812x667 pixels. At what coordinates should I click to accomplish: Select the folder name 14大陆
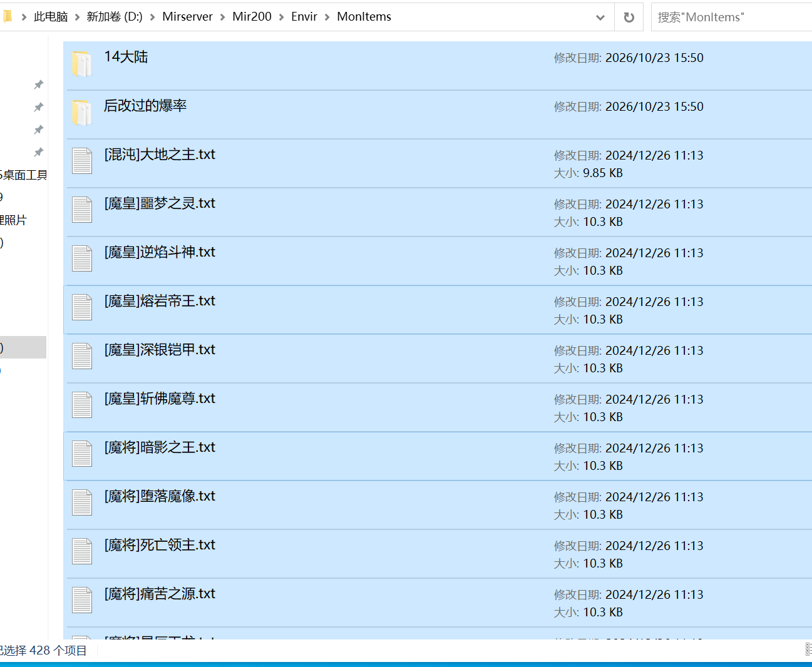point(126,57)
